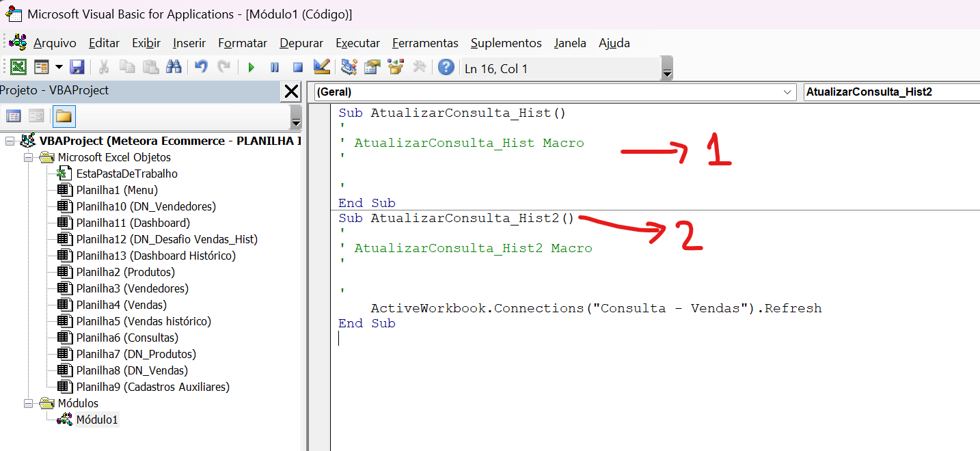Screen dimensions: 980x451
Task: Select Planilha2 (Produtos)
Action: coord(126,272)
